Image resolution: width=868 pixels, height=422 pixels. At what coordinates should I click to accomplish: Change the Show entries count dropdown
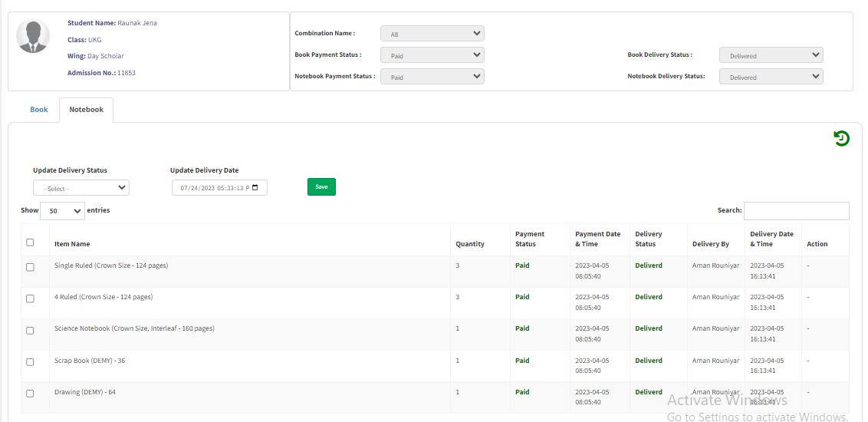coord(62,211)
